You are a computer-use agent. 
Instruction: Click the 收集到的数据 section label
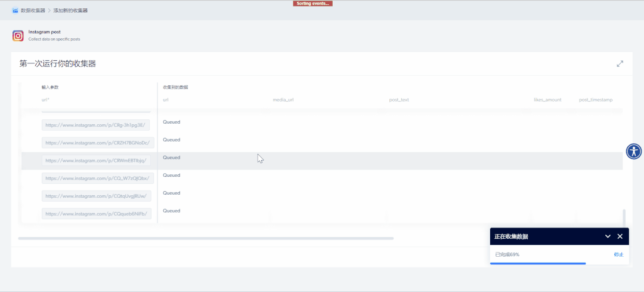pyautogui.click(x=175, y=87)
